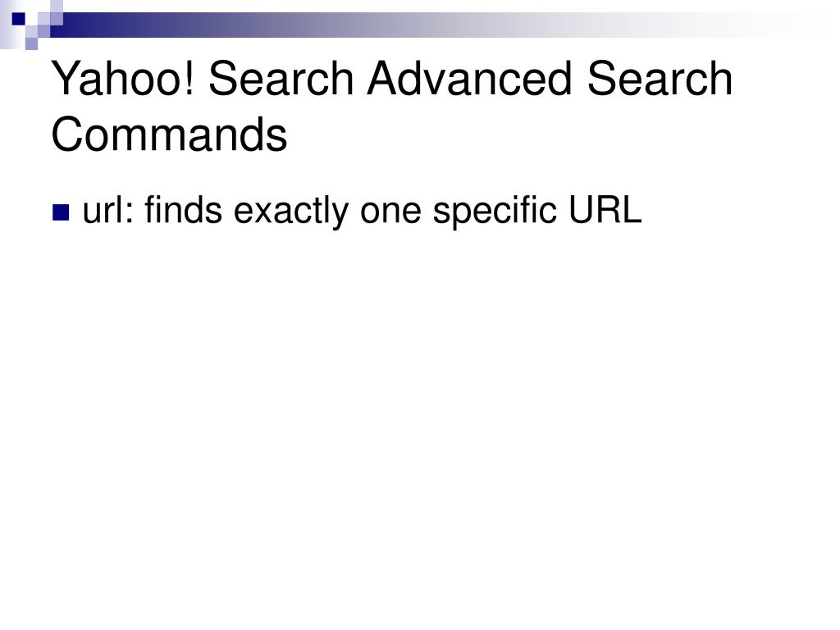
Task: Select the word Yahoo! in the title
Action: [x=123, y=80]
